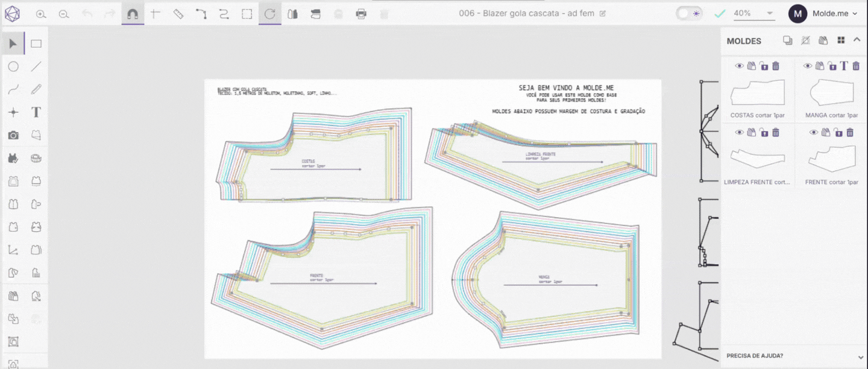Click the ruler measurement tool
The image size is (868, 369).
(178, 14)
